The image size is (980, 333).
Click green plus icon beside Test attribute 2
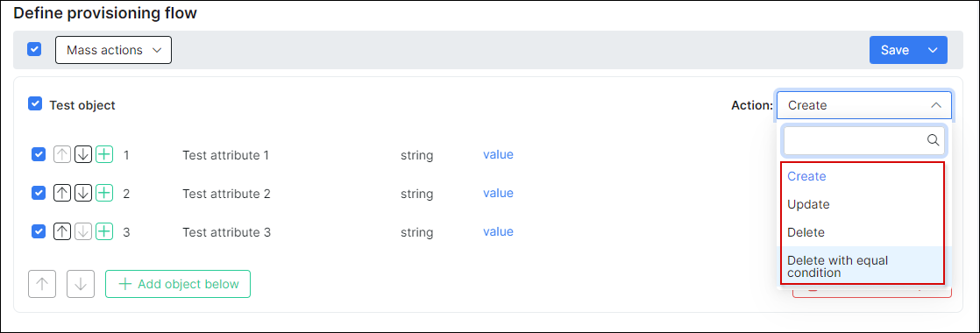(104, 194)
